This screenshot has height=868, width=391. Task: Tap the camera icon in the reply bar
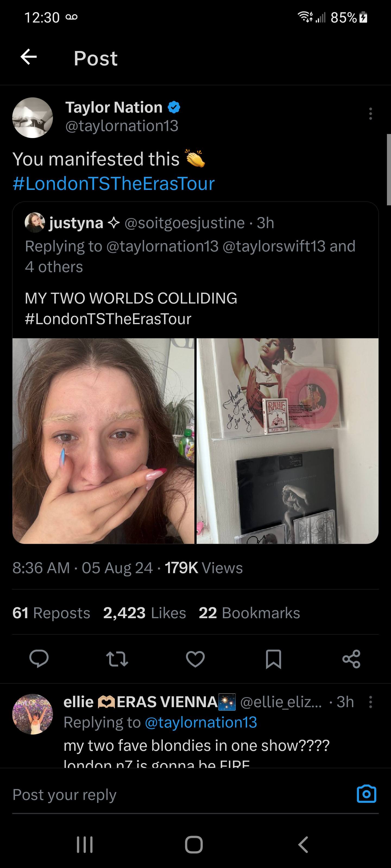366,794
